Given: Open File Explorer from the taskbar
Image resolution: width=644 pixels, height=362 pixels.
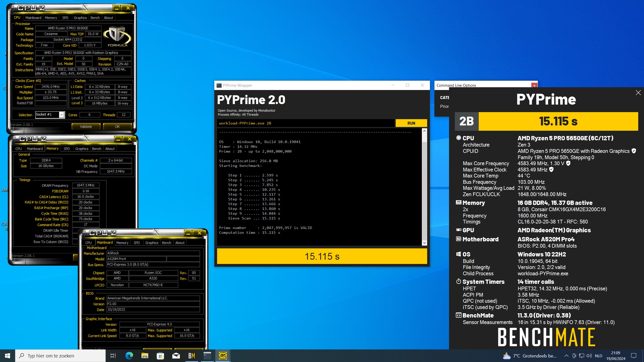Looking at the screenshot, I should coord(145,356).
